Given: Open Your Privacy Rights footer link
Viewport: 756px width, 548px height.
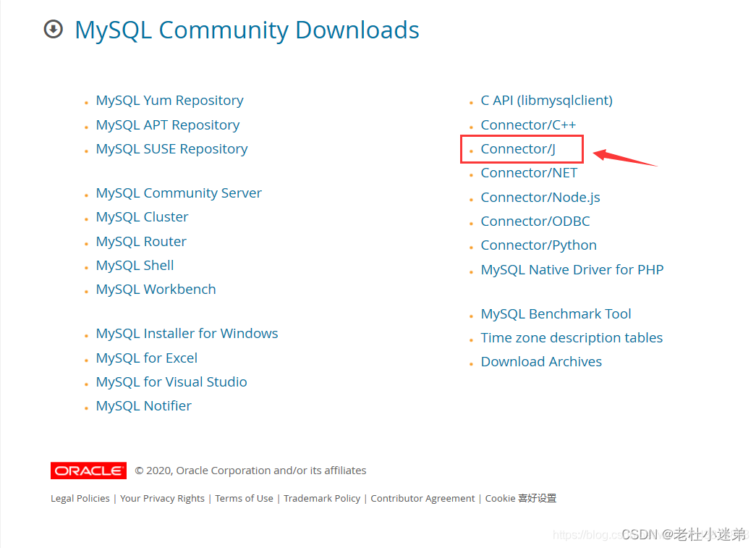Looking at the screenshot, I should point(162,498).
